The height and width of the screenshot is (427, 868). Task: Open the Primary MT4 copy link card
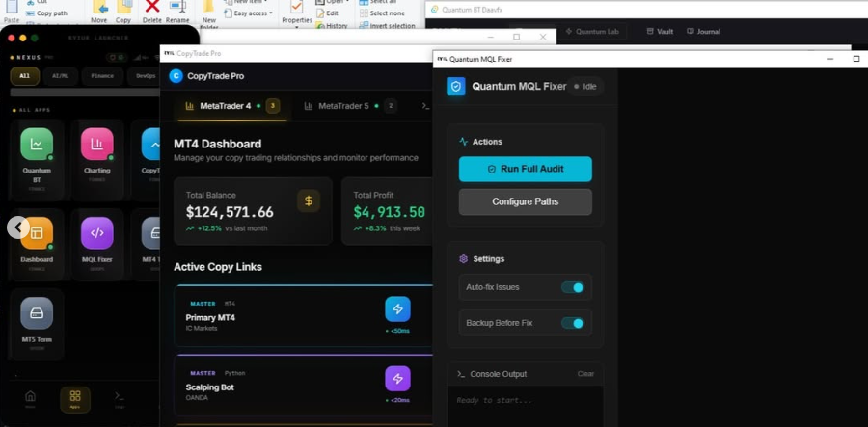tap(304, 316)
